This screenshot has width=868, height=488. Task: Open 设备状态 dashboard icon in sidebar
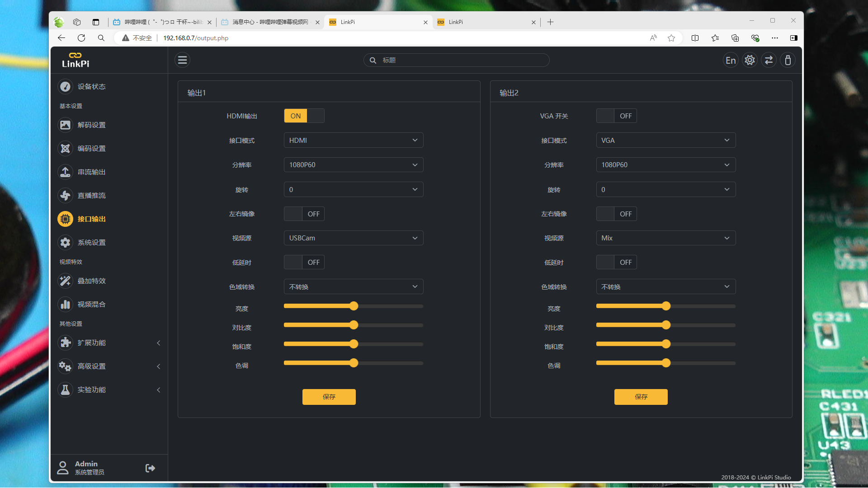coord(66,86)
